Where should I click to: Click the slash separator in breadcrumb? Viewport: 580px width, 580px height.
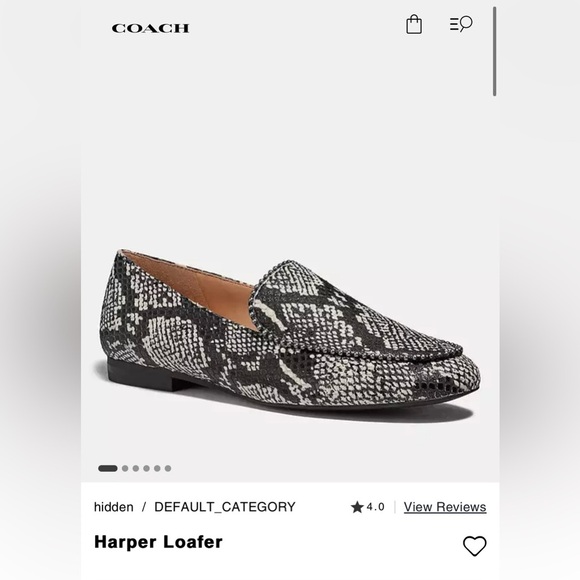tap(144, 507)
